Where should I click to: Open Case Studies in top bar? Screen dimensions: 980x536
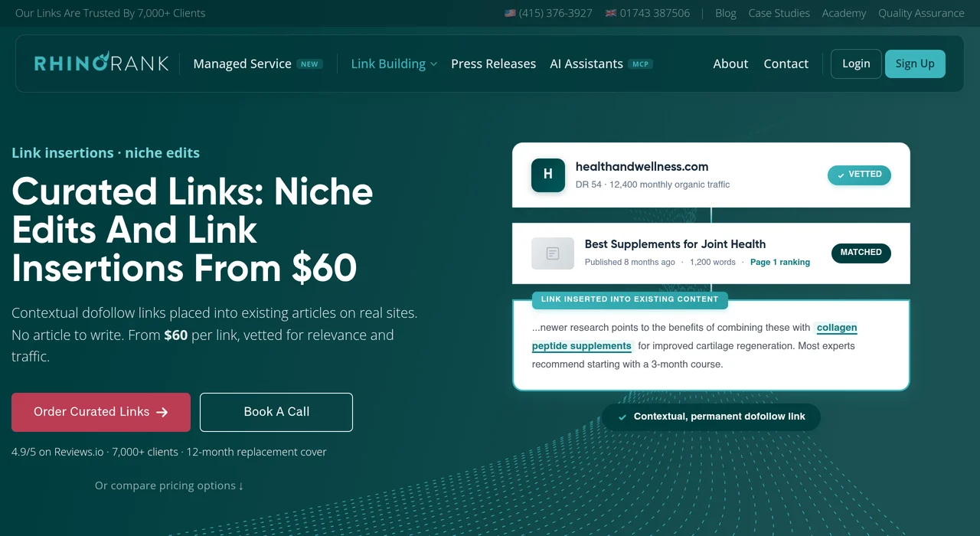coord(779,13)
